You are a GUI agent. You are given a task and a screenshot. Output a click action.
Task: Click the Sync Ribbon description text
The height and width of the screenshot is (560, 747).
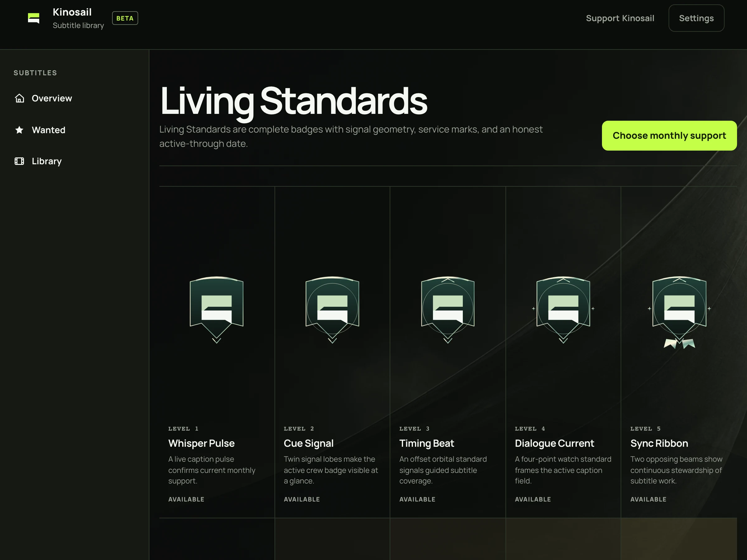pyautogui.click(x=676, y=470)
